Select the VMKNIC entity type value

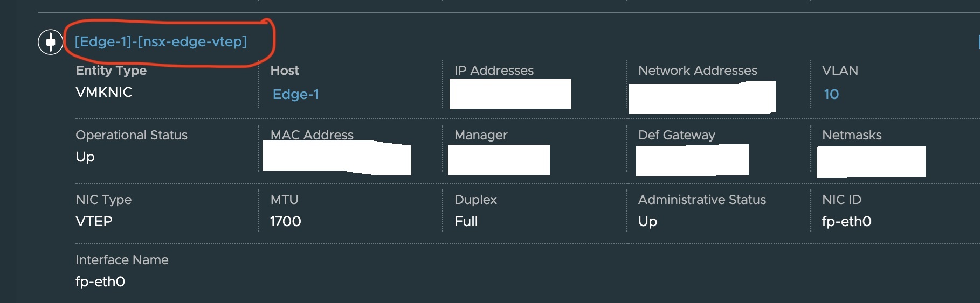(x=104, y=92)
